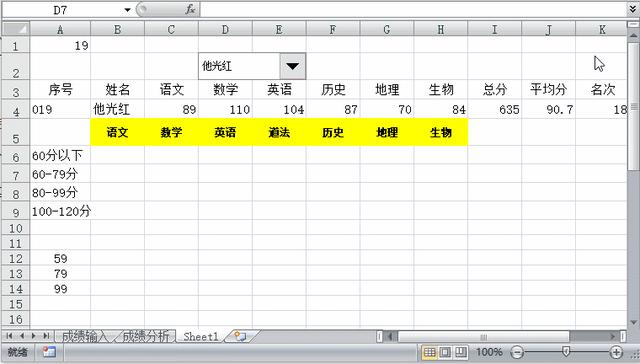
Task: Switch to Page Layout view icon
Action: [445, 352]
